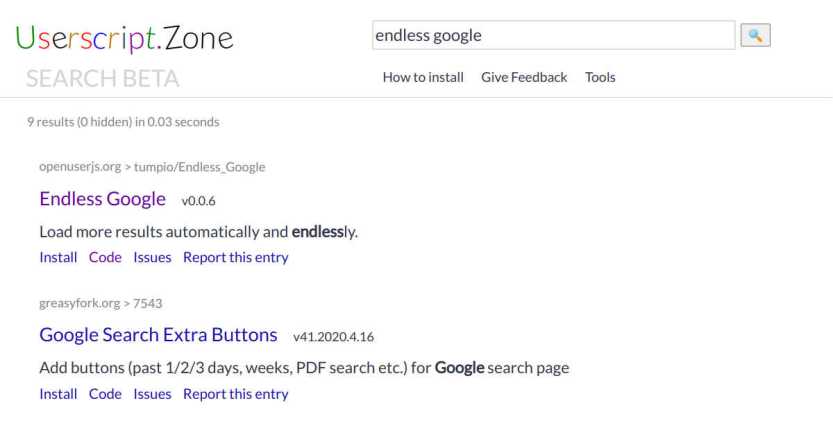Image resolution: width=833 pixels, height=437 pixels.
Task: Install Google Search Extra Buttons script
Action: [x=58, y=394]
